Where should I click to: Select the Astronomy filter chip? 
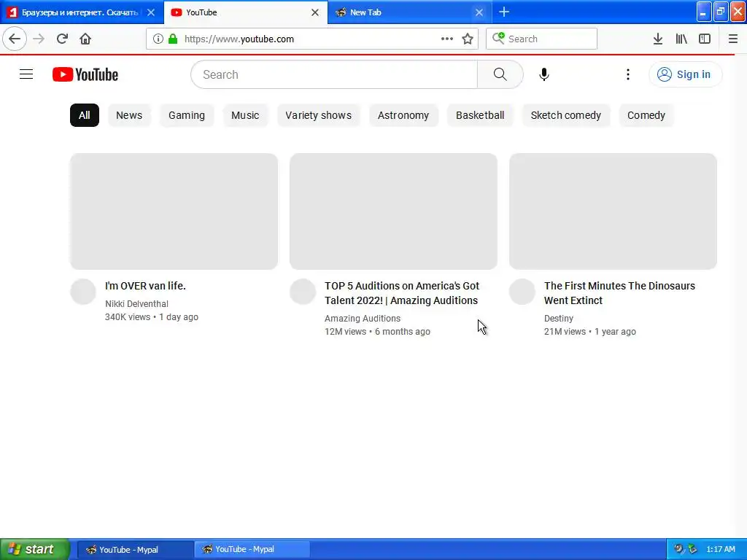pos(403,115)
